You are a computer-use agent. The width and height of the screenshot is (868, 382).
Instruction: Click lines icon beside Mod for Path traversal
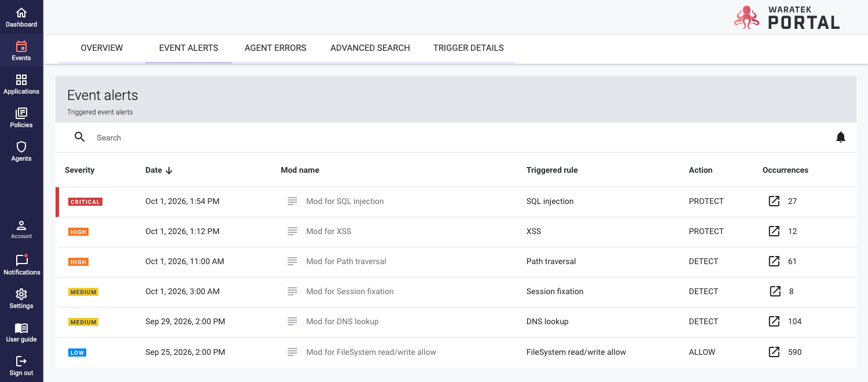point(292,261)
